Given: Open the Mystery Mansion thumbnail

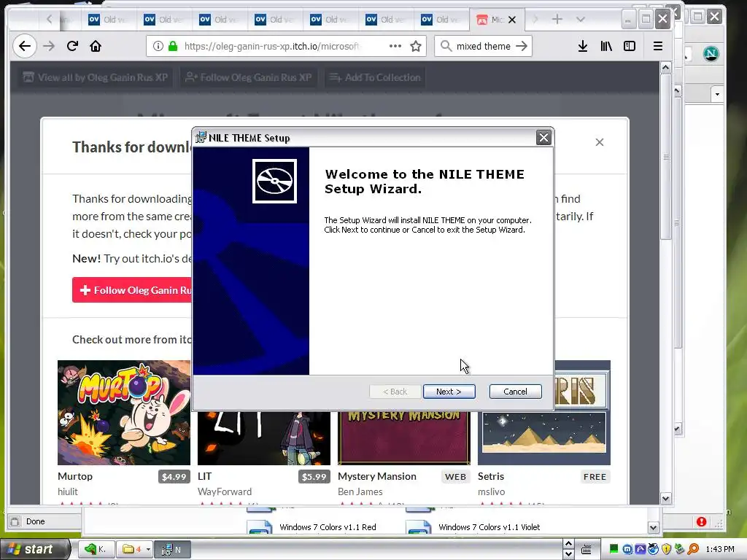Looking at the screenshot, I should coord(404,437).
